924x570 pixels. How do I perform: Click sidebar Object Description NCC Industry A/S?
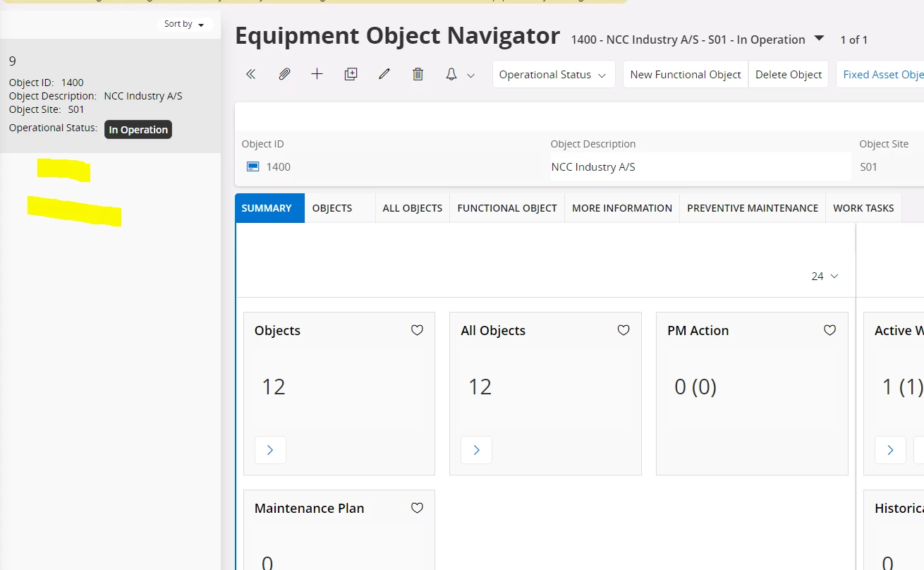click(143, 96)
